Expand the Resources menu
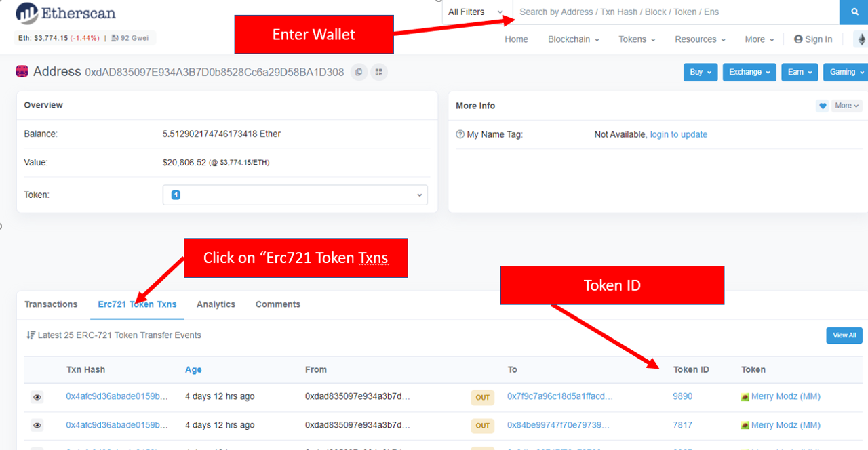Image resolution: width=868 pixels, height=450 pixels. coord(700,39)
